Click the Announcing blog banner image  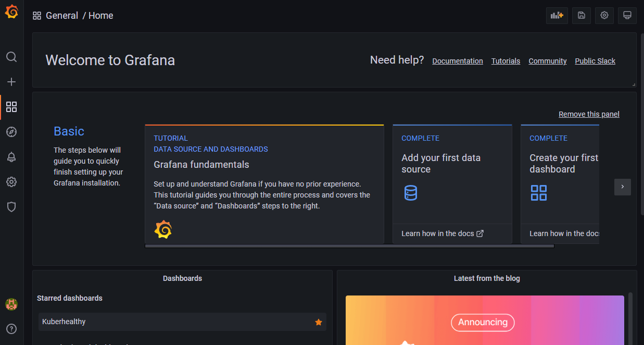(485, 320)
